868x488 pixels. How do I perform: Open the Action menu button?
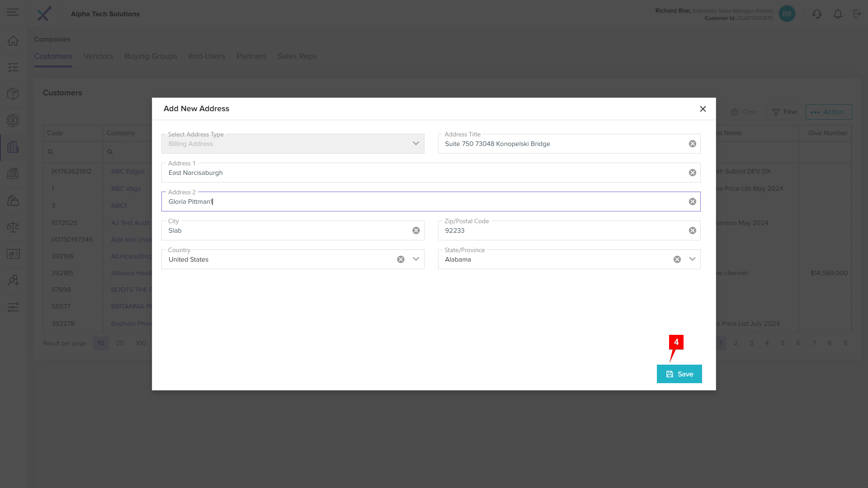828,112
